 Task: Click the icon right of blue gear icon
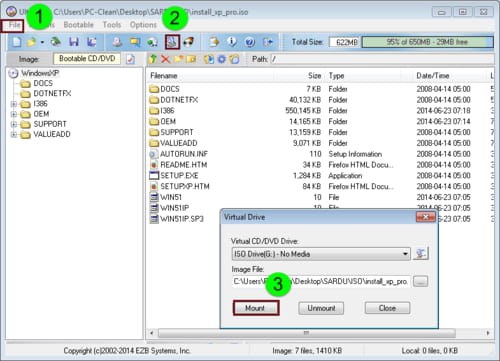click(x=234, y=59)
